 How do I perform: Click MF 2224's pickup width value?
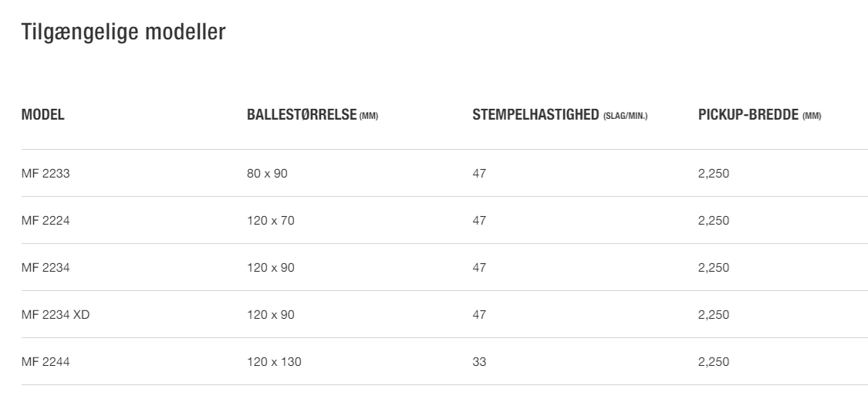pyautogui.click(x=714, y=221)
